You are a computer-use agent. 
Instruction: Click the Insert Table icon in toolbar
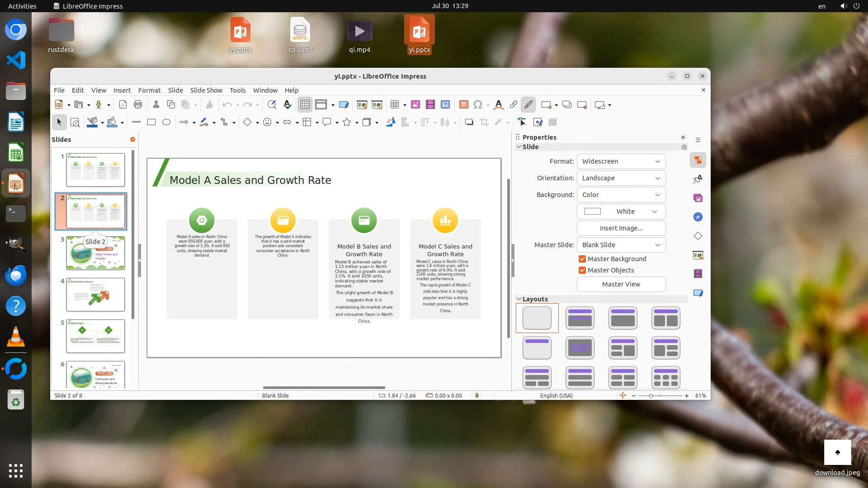[x=395, y=105]
